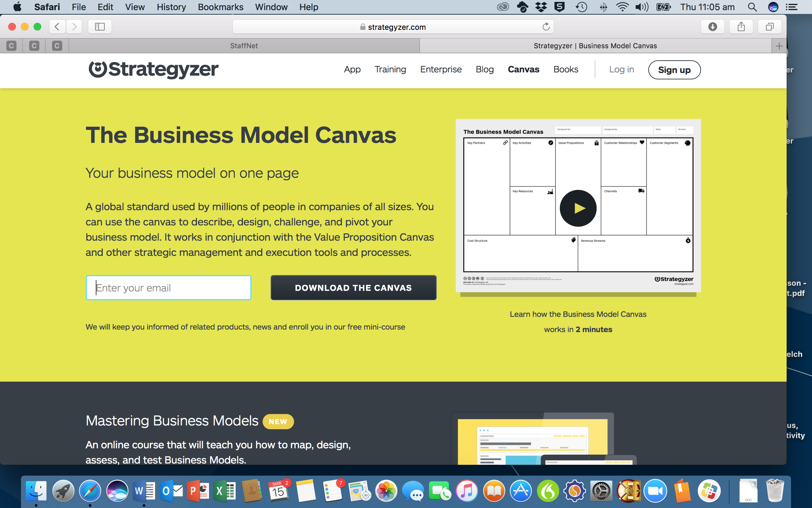Image resolution: width=812 pixels, height=508 pixels.
Task: Open Reminders in the Dock
Action: [x=333, y=491]
